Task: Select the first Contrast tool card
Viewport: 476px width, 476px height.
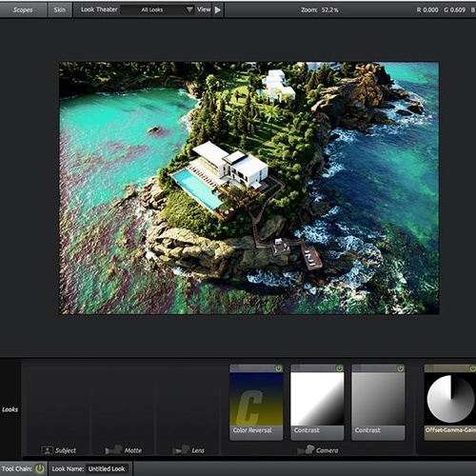Action: tap(317, 402)
